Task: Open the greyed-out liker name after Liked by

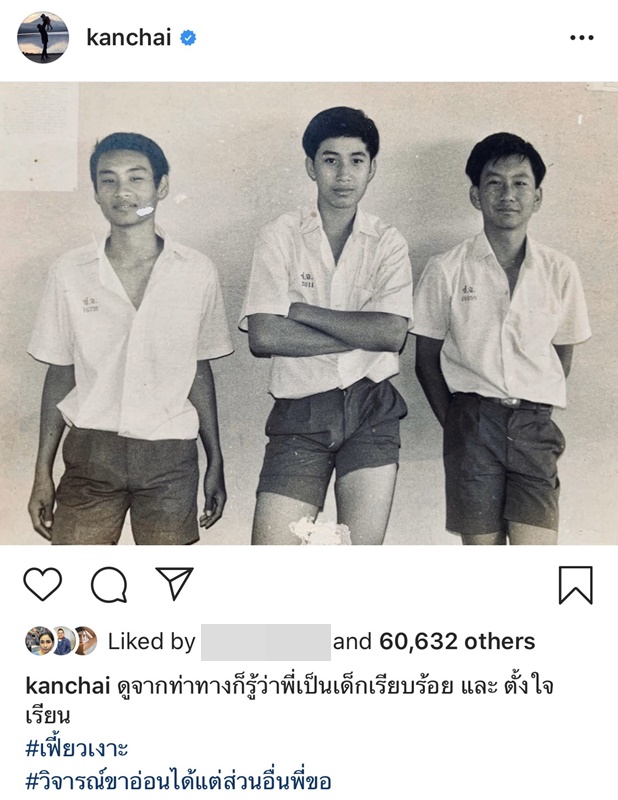Action: click(265, 642)
